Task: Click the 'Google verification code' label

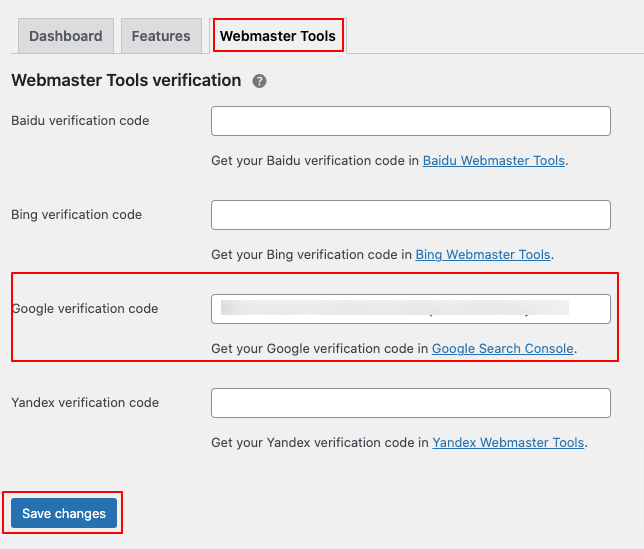Action: (85, 309)
